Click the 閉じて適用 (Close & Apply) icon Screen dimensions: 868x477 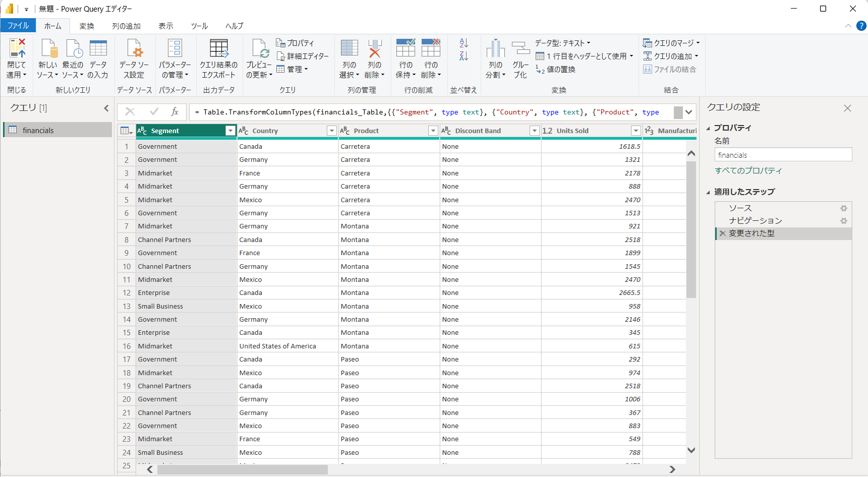[17, 48]
